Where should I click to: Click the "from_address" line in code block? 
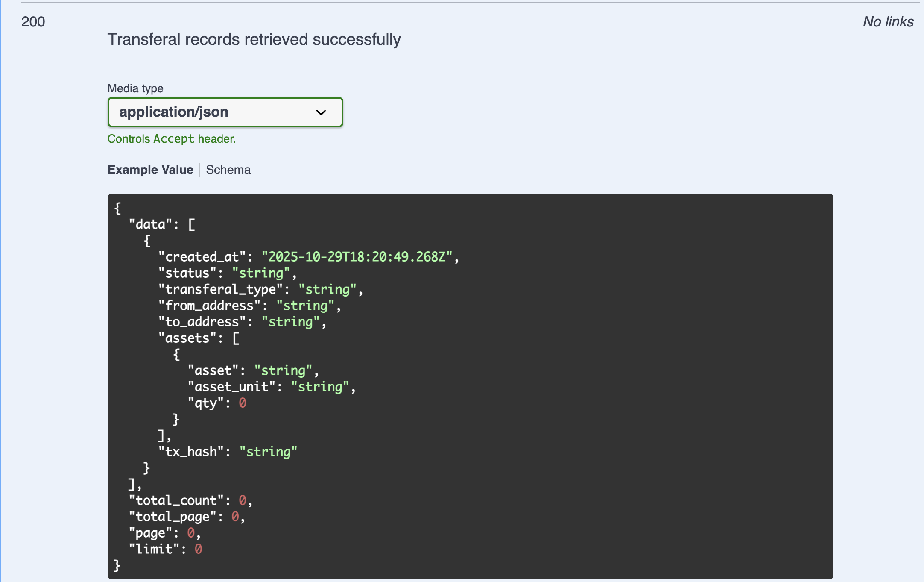point(249,306)
